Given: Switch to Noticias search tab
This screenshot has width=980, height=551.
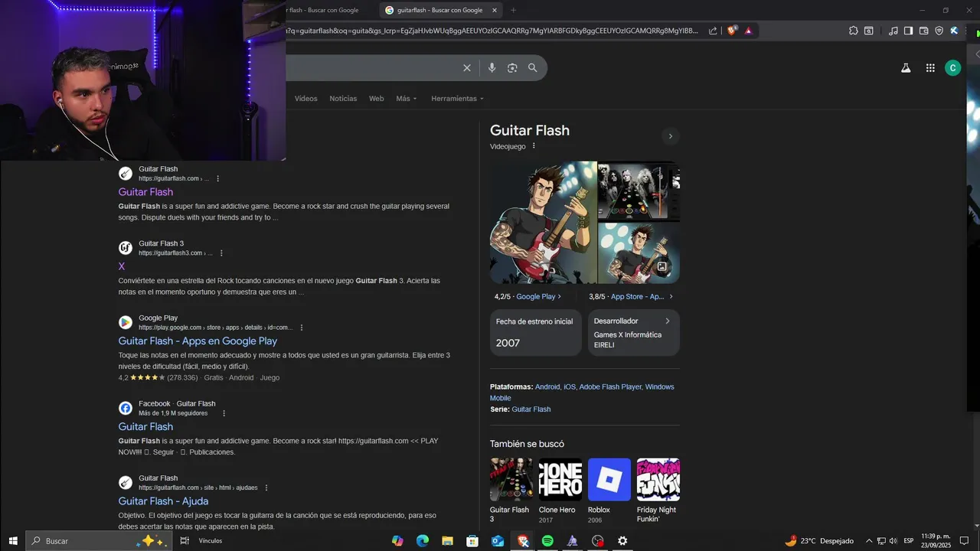Looking at the screenshot, I should [343, 99].
